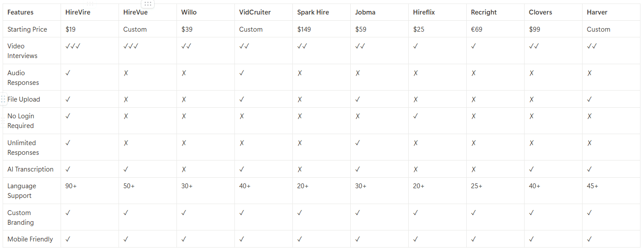The width and height of the screenshot is (644, 252).
Task: Click the checkmark for Jobma File Upload
Action: point(358,99)
